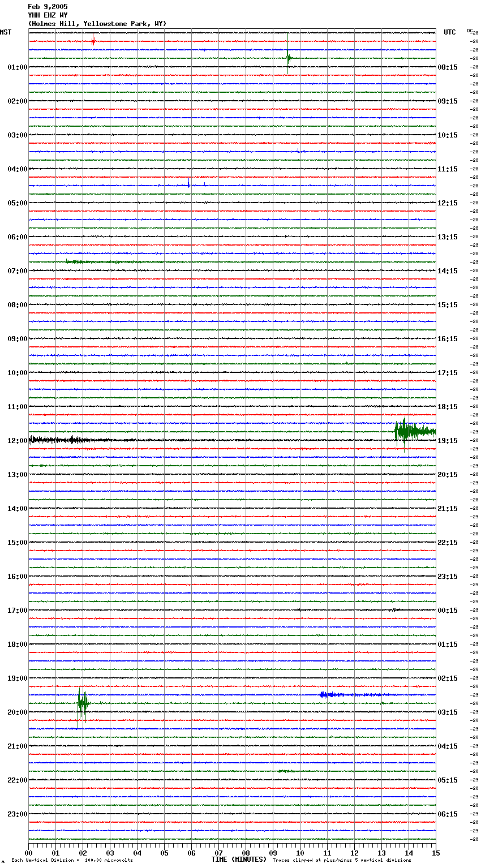Select the "YHH EHZ WY" station code

[48, 15]
